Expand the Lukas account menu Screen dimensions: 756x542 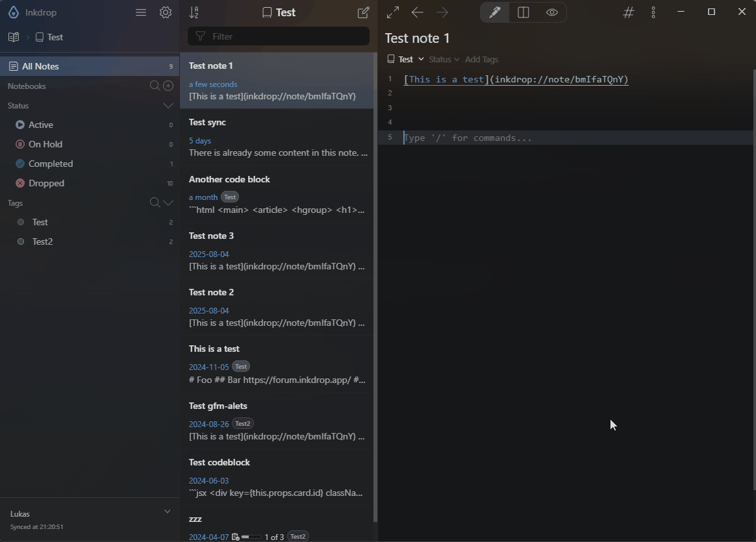(x=167, y=511)
